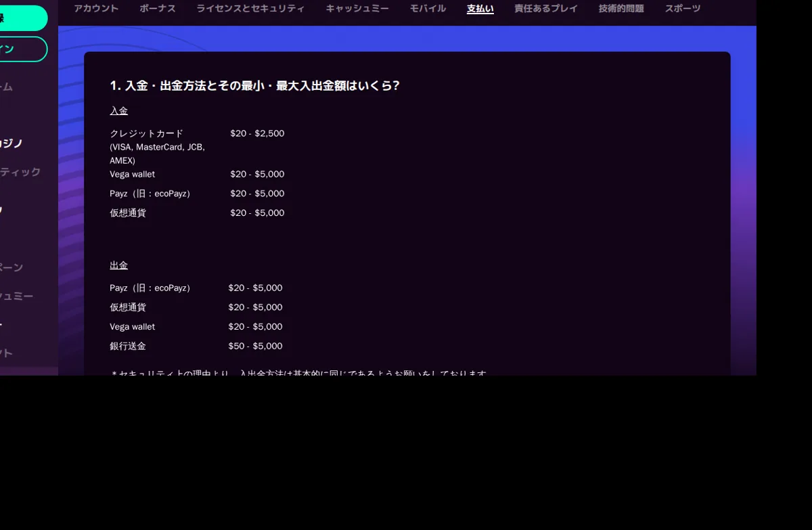Click the deposit amount beside Vega wallet under 入金
The width and height of the screenshot is (812, 530).
click(x=257, y=174)
